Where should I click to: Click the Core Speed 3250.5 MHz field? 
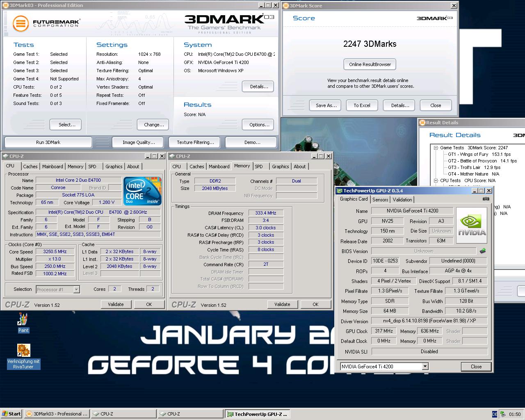click(x=55, y=252)
